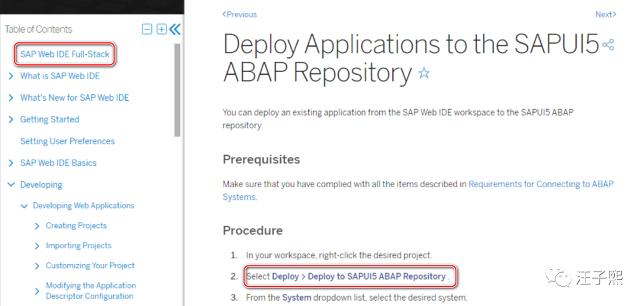This screenshot has height=306, width=644.
Task: Mark page as favorite with star
Action: (424, 73)
